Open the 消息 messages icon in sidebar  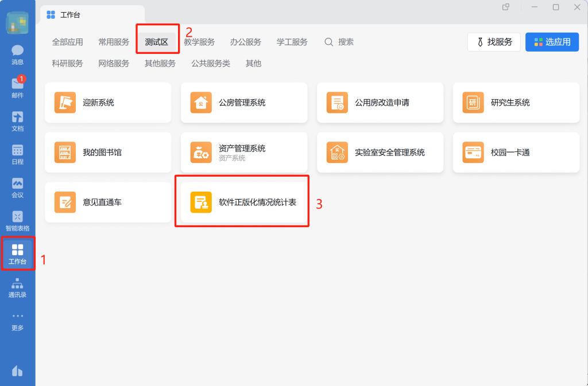[17, 54]
